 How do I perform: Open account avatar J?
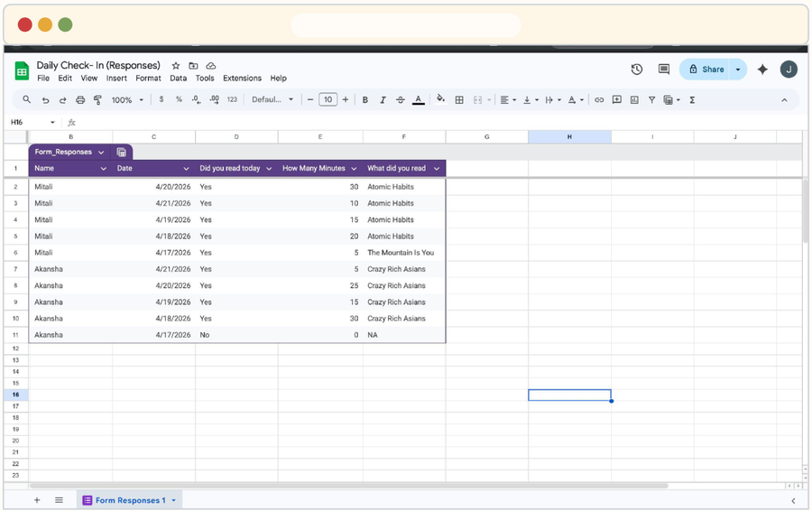[x=789, y=69]
